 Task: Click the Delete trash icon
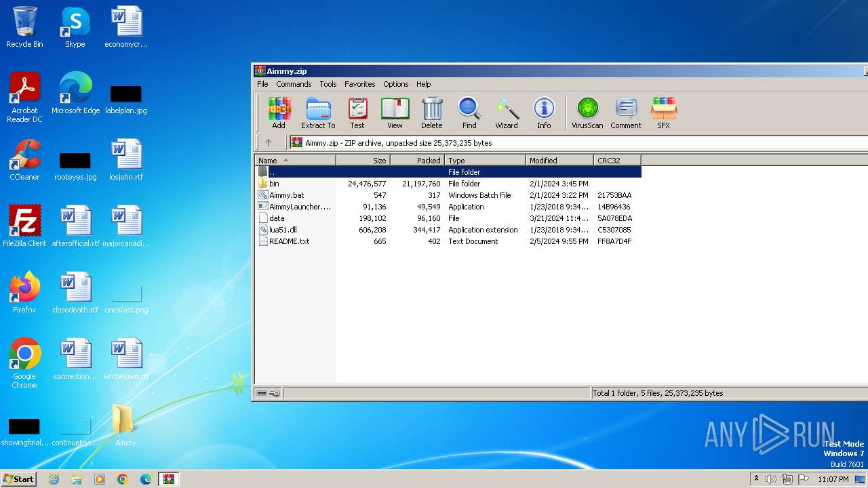pos(432,113)
